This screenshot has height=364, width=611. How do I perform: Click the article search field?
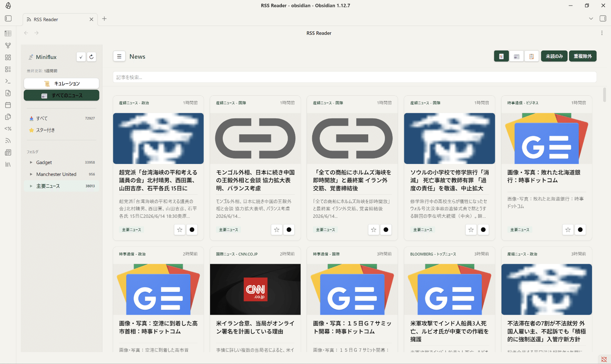click(x=354, y=77)
